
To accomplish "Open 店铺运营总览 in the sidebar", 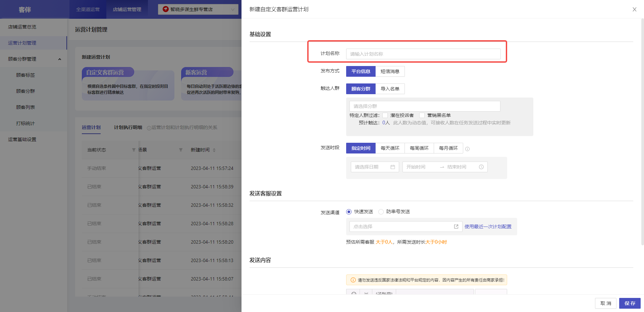I will click(x=34, y=27).
